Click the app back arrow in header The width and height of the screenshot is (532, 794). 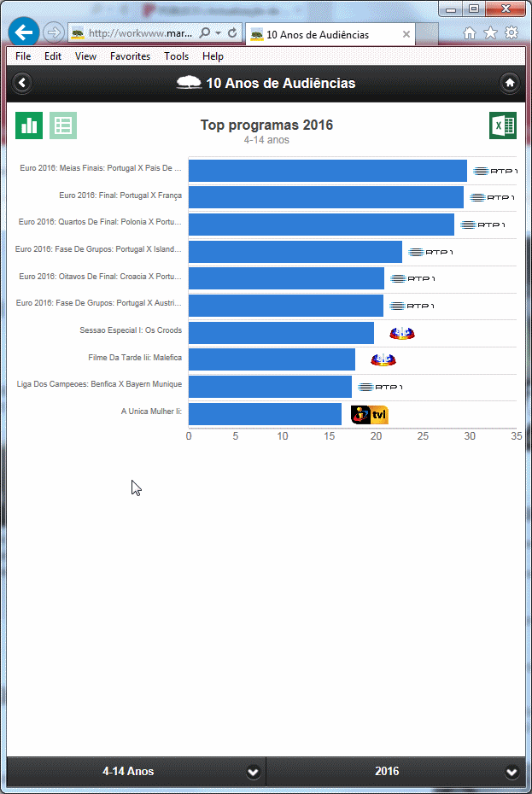(23, 83)
